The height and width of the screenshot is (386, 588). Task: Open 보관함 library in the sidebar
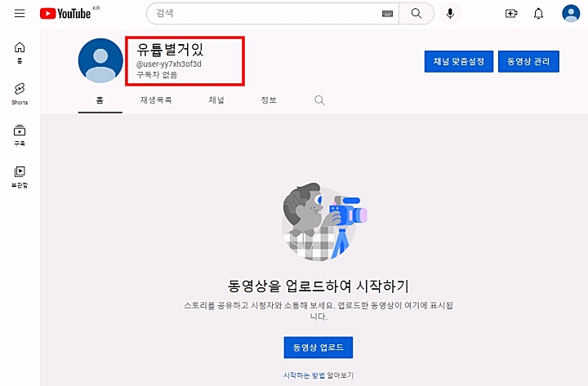point(20,177)
